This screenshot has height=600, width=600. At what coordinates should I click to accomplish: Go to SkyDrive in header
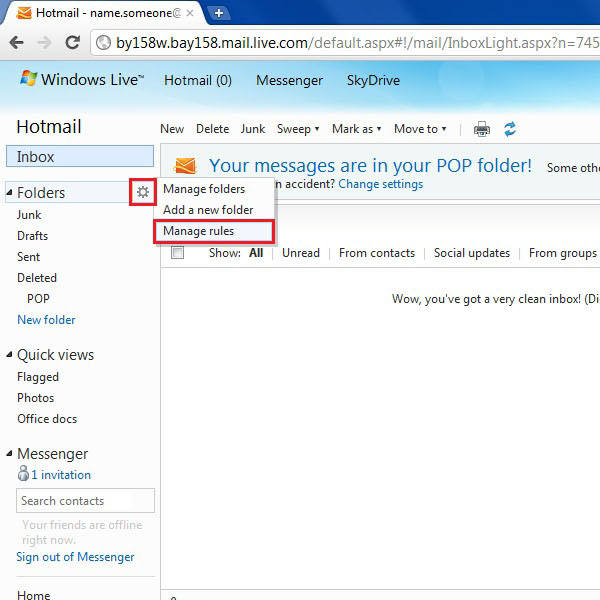click(x=373, y=80)
